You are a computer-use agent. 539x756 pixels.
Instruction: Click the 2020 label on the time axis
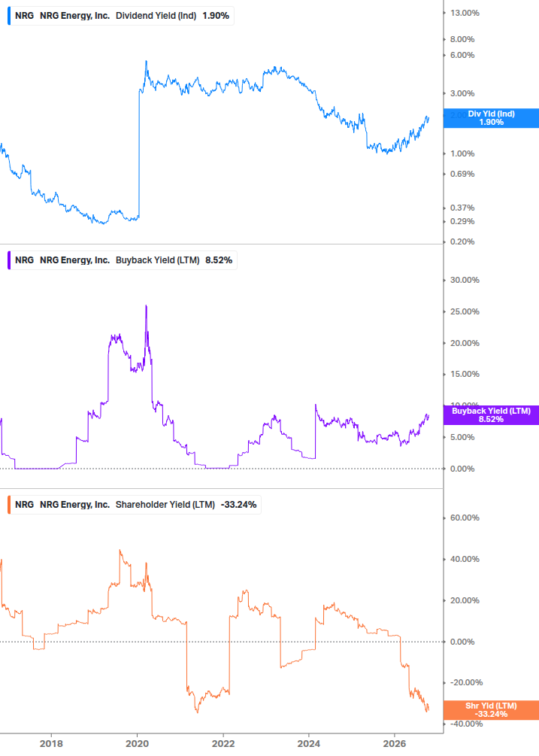point(137,743)
